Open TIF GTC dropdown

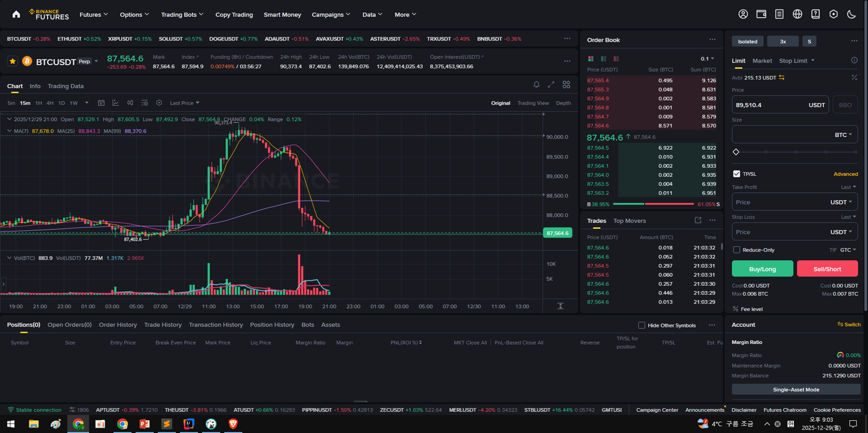click(x=848, y=250)
